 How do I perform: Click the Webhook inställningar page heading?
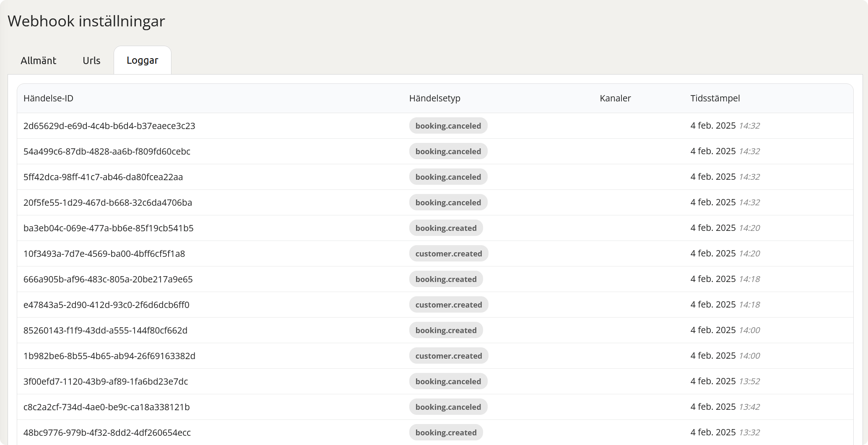point(86,21)
